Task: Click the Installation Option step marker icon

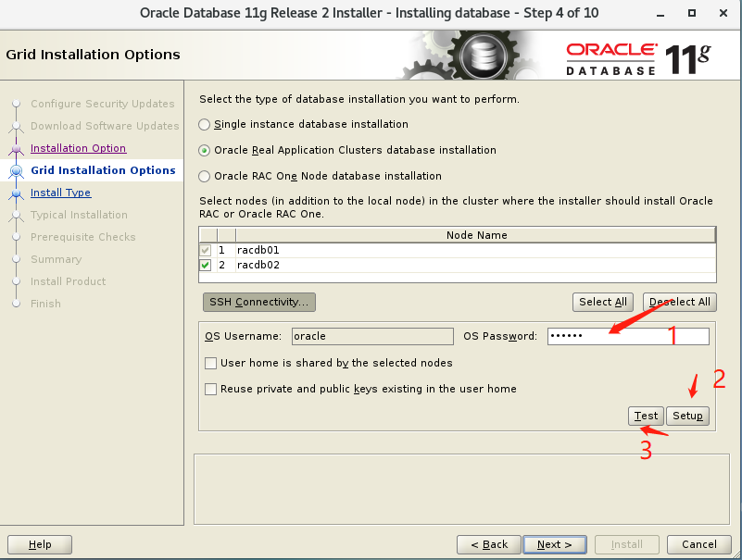Action: [x=16, y=149]
